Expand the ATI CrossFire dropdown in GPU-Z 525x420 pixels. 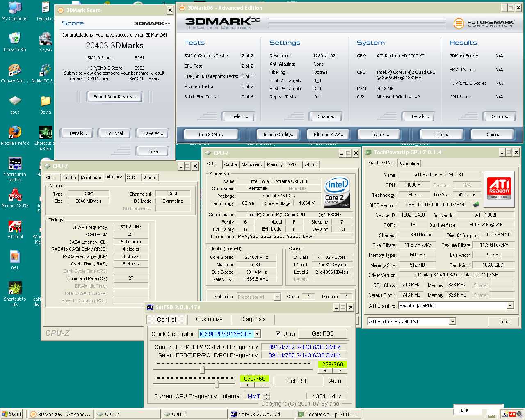(x=511, y=306)
